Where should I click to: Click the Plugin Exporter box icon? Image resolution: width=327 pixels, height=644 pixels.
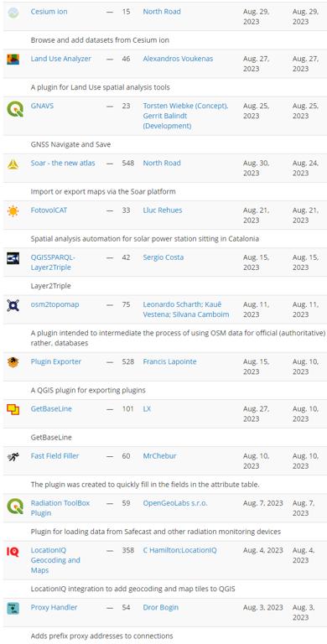pos(13,362)
